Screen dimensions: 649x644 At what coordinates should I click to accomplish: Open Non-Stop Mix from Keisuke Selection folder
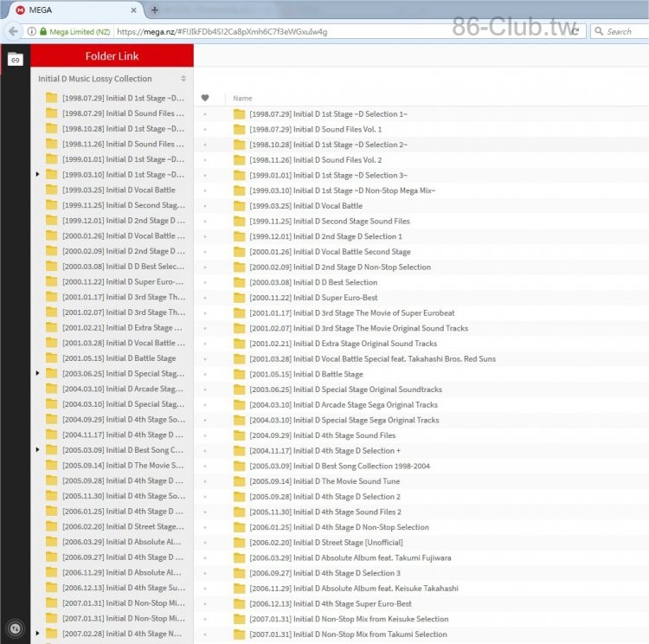[x=349, y=619]
